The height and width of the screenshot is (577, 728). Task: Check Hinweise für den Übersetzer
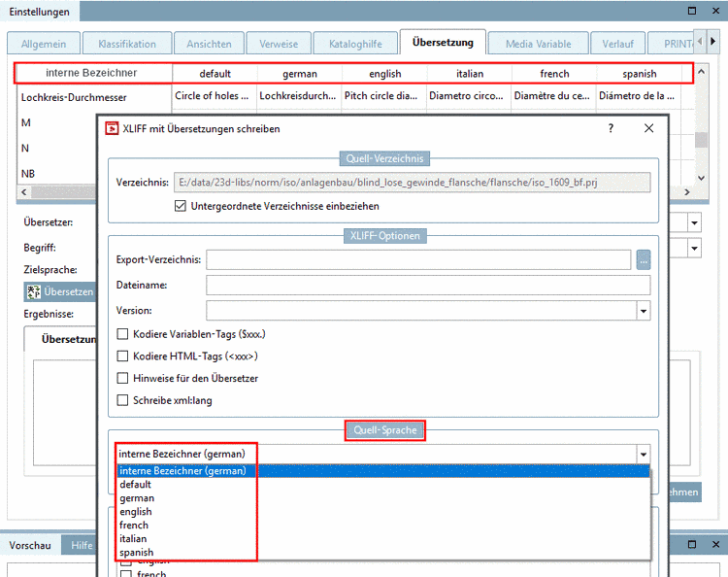(x=122, y=378)
